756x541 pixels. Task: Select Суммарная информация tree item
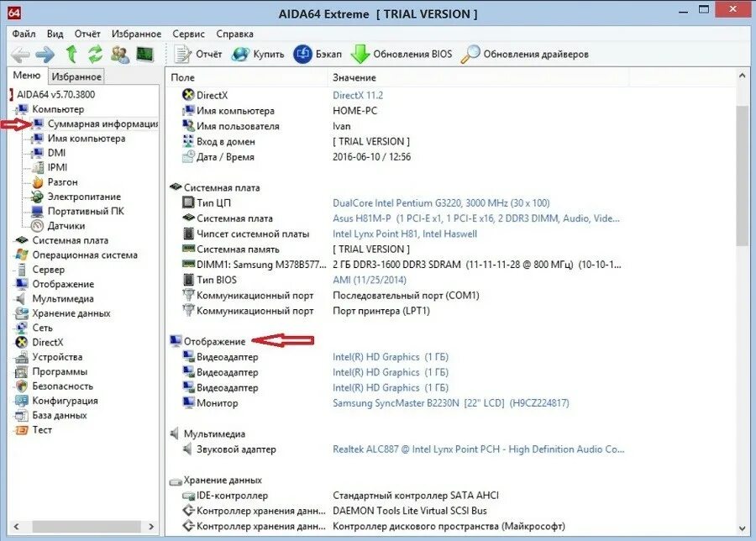coord(102,124)
